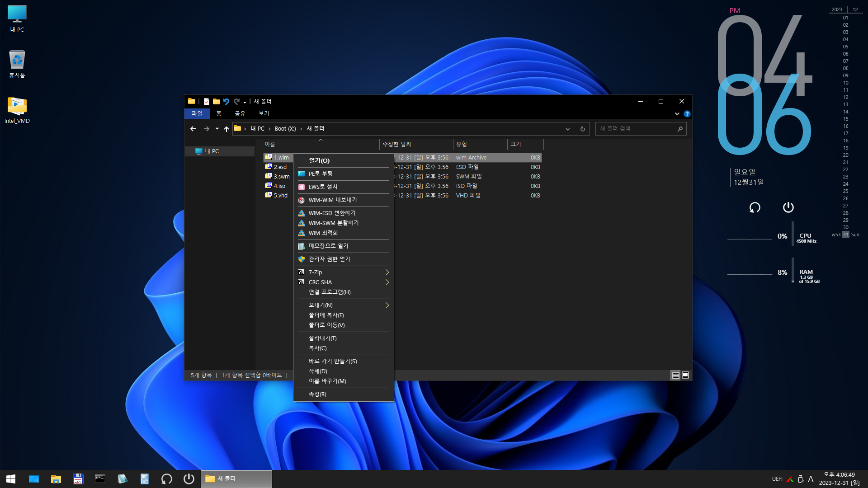Sort by the 수정한 날짜 column header
Image resolution: width=868 pixels, height=488 pixels.
coord(416,144)
